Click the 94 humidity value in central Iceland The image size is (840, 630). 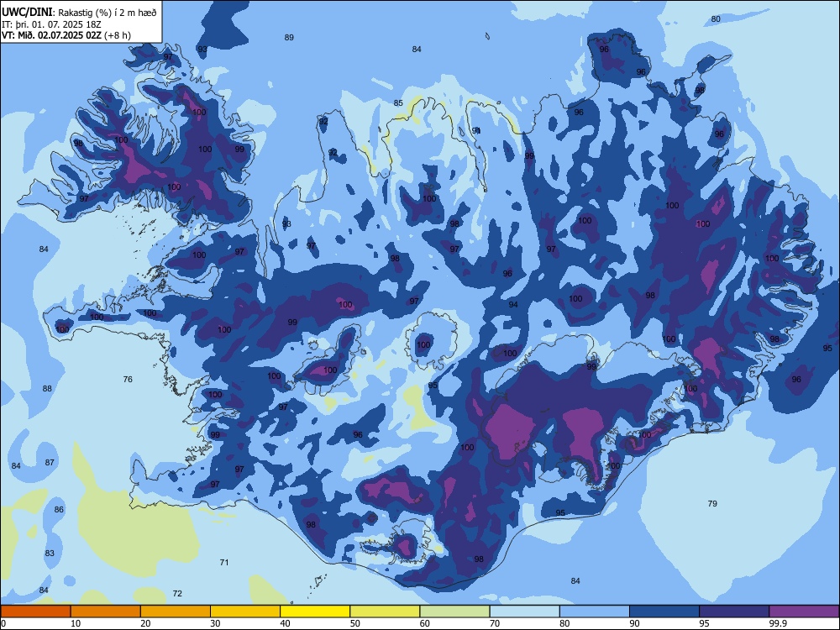click(513, 304)
